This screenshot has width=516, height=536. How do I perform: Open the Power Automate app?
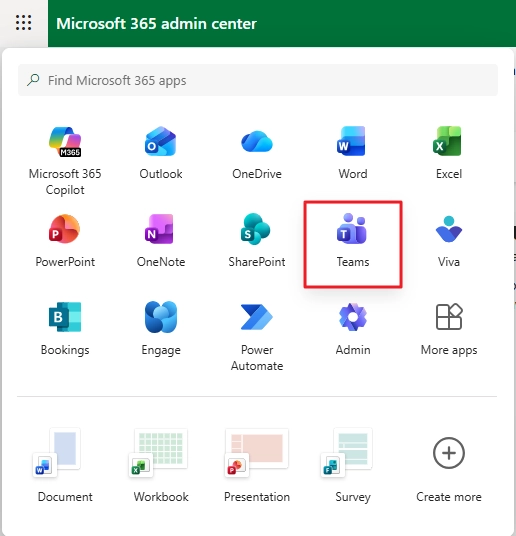pyautogui.click(x=257, y=336)
